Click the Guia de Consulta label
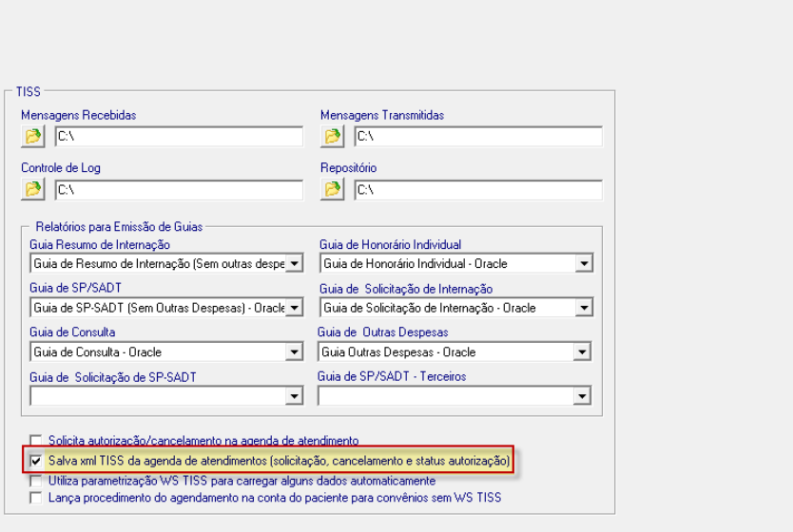793x532 pixels. pos(72,332)
